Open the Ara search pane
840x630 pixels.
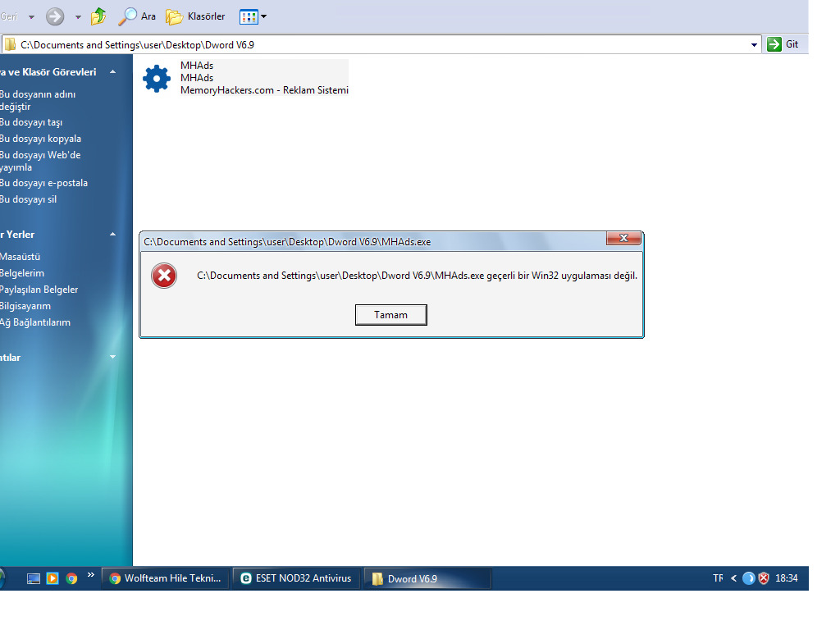pyautogui.click(x=137, y=16)
